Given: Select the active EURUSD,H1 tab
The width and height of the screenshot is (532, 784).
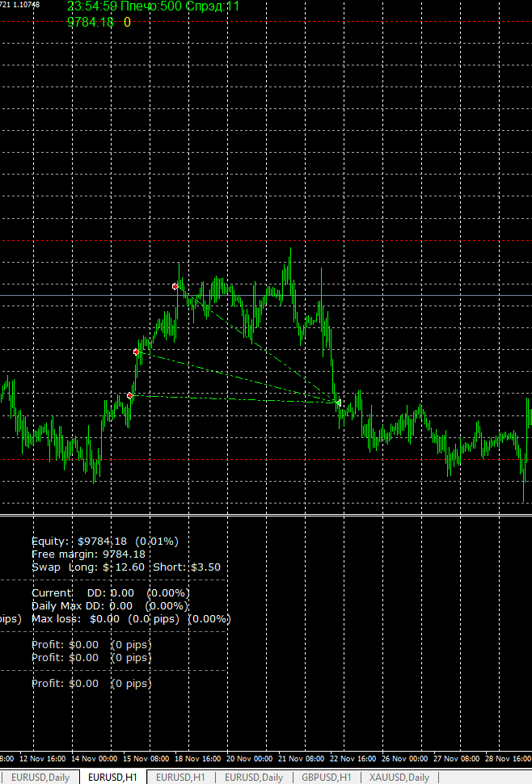Looking at the screenshot, I should point(112,777).
